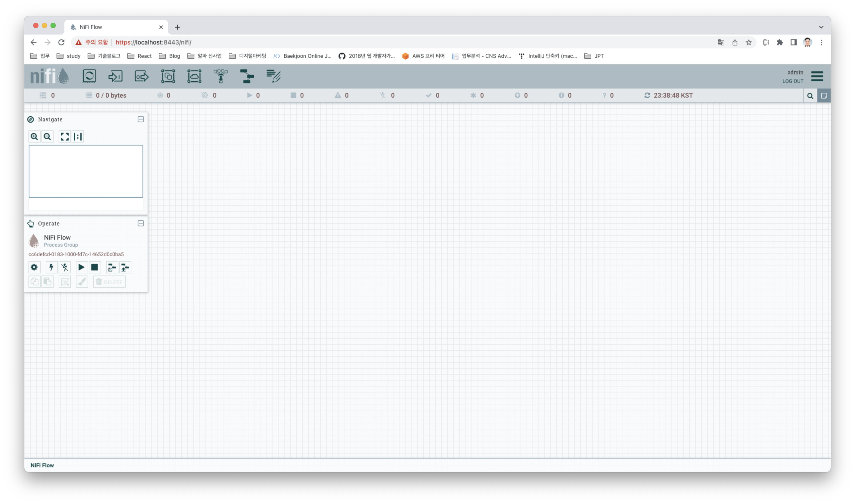Image resolution: width=855 pixels, height=504 pixels.
Task: Open the AWS 프리 티어 bookmark
Action: point(423,56)
